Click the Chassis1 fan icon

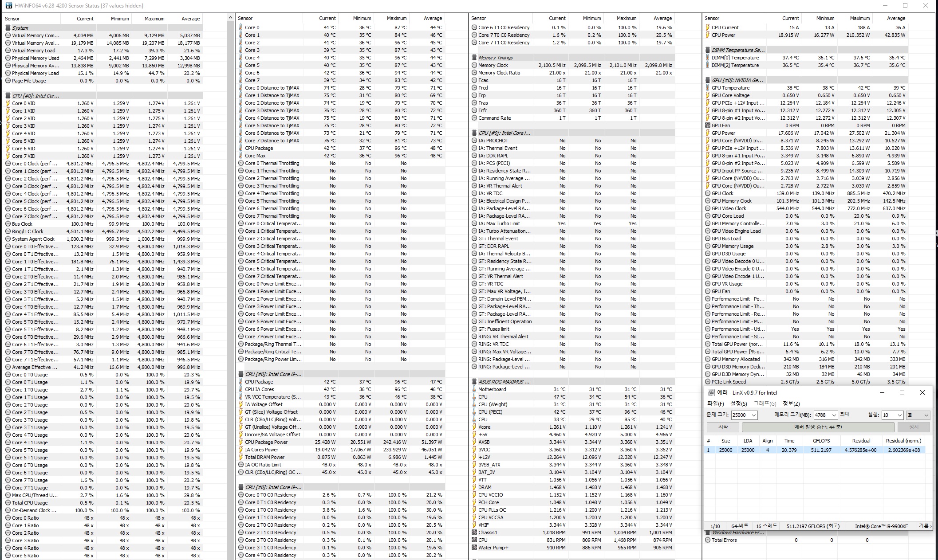click(474, 533)
